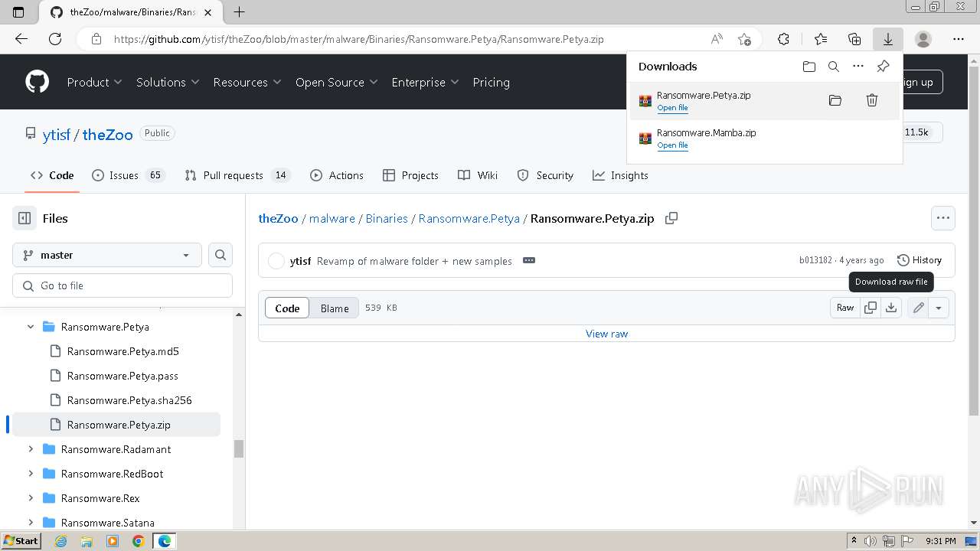Viewport: 980px width, 551px height.
Task: Collapse the Files side panel icon
Action: (24, 218)
